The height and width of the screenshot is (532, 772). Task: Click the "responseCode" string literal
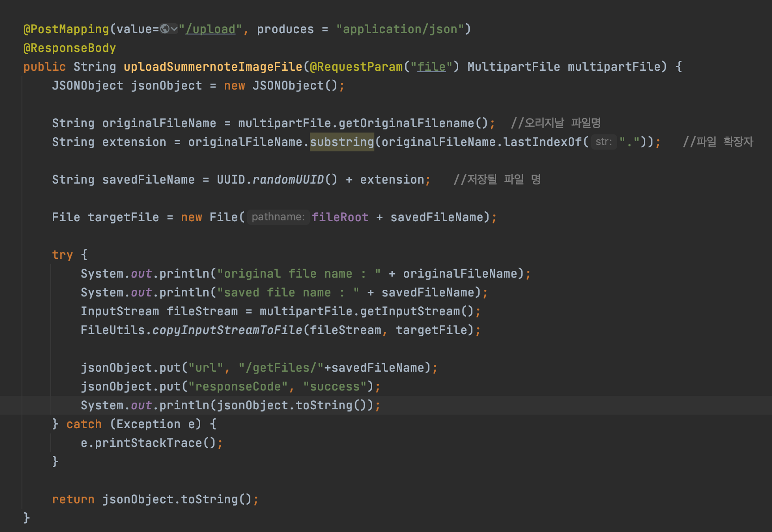238,386
